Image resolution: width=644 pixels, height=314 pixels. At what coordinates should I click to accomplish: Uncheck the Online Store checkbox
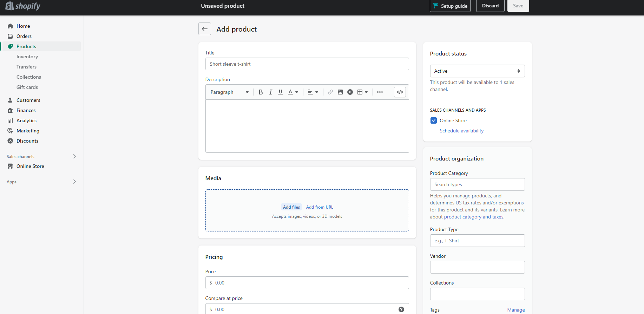(x=434, y=120)
